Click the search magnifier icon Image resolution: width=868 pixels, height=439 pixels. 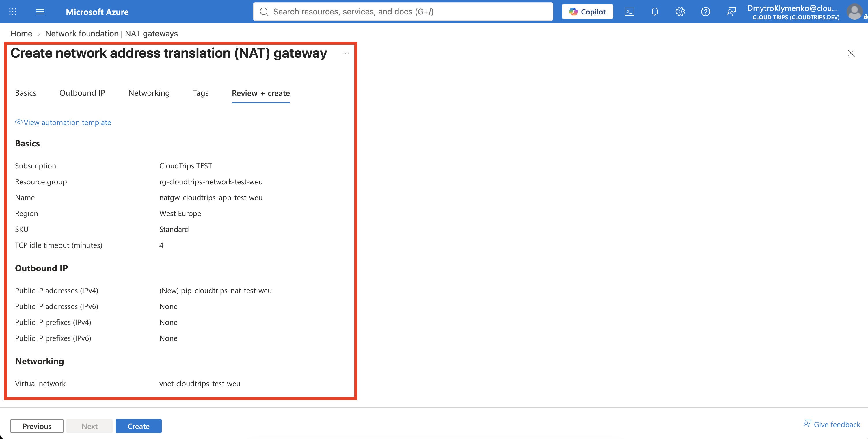click(x=264, y=12)
